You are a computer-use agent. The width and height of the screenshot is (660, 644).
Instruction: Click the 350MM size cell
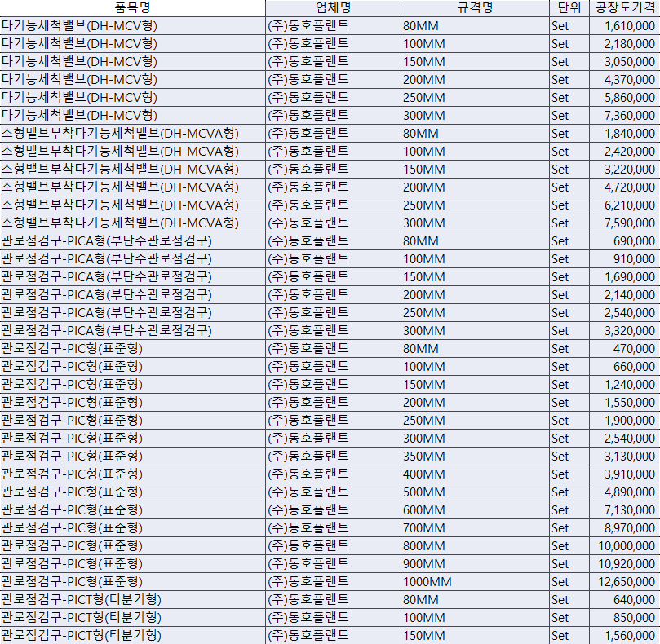tap(475, 456)
